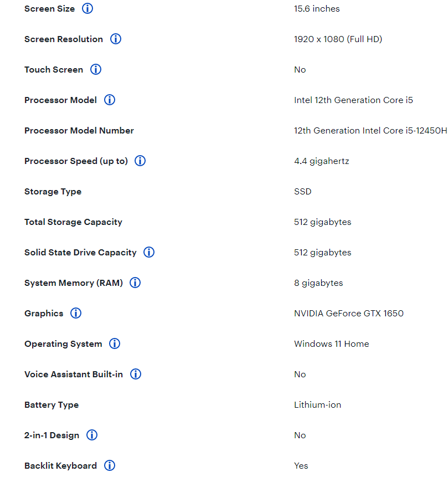448x477 pixels.
Task: Click the 1920 x 1080 (Full HD) value
Action: click(338, 39)
